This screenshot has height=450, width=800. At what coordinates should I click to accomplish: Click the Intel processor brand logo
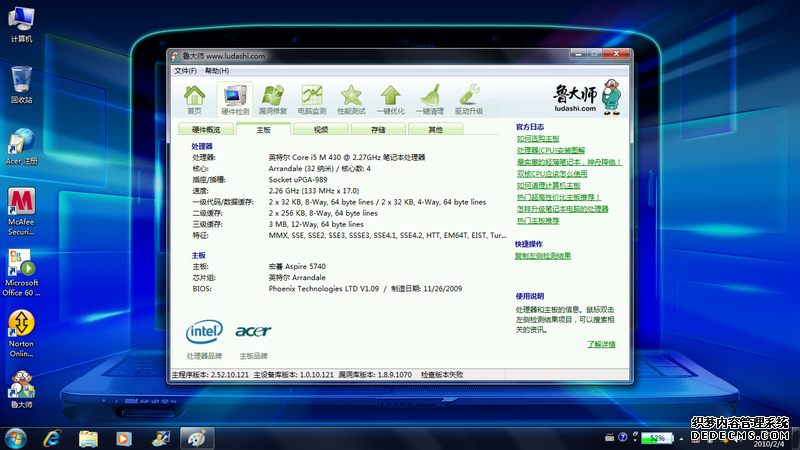tap(204, 332)
